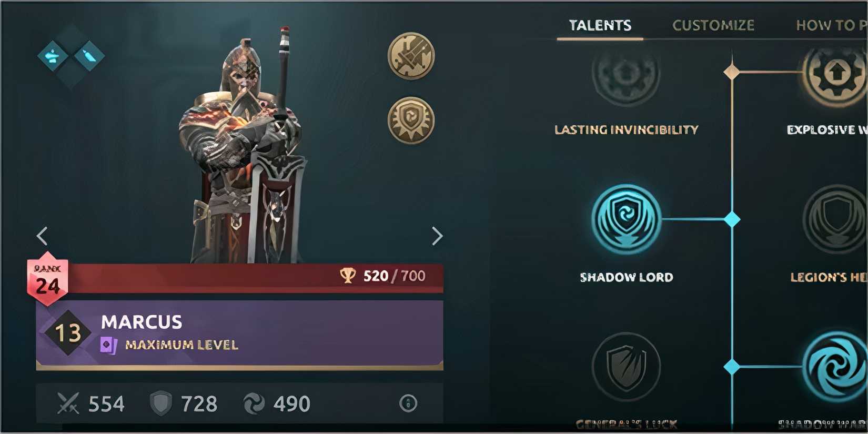Open the gold shield ability badge
This screenshot has height=434, width=868.
tap(411, 120)
